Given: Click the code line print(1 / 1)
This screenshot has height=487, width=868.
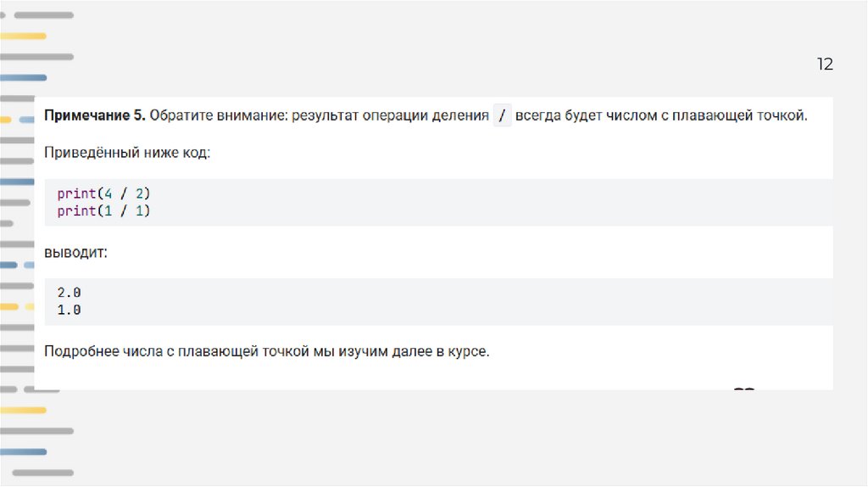Looking at the screenshot, I should 103,210.
